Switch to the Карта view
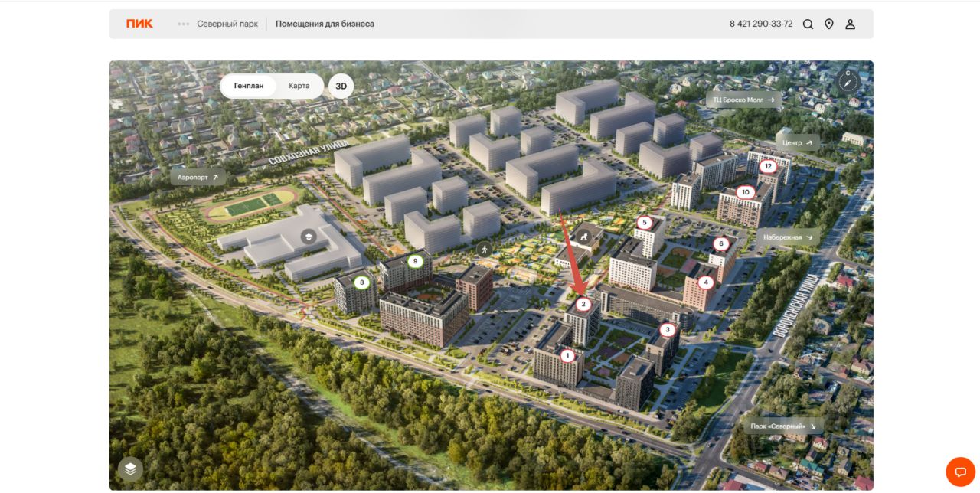This screenshot has width=980, height=493. click(299, 86)
